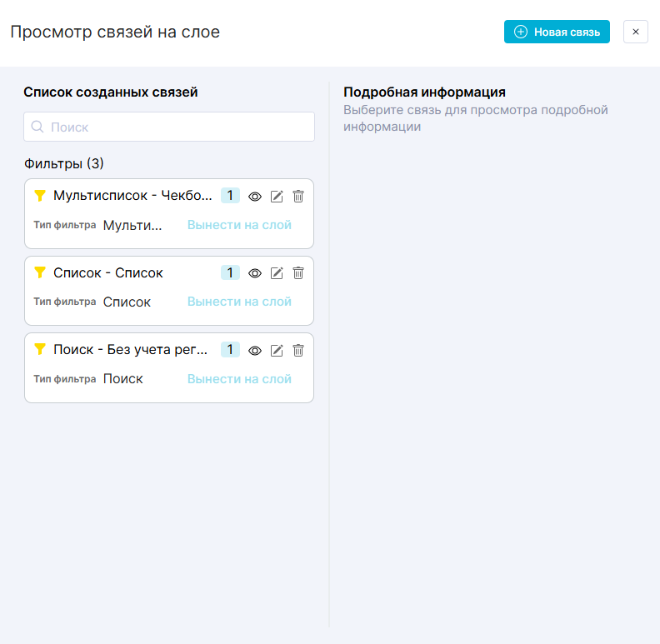Screen dimensions: 660x644
Task: Close the Просмотр связей на слое dialog
Action: 635,32
